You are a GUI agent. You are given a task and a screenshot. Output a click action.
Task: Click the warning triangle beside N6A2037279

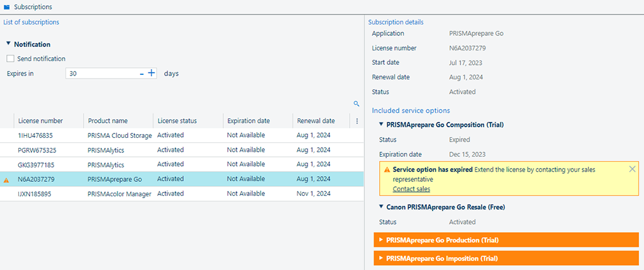coord(7,180)
